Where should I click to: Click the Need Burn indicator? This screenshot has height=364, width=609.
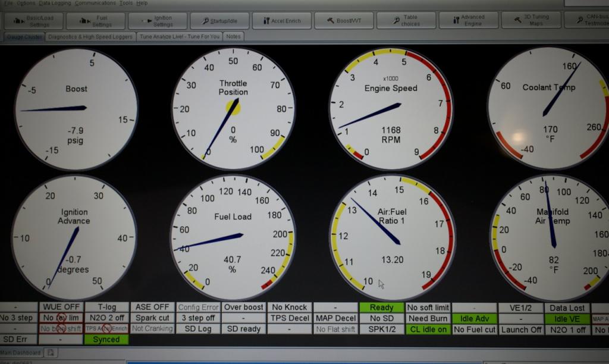pyautogui.click(x=428, y=319)
